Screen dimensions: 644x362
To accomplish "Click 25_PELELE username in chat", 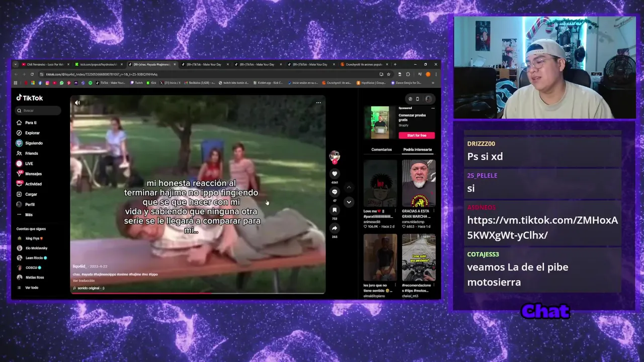I will pos(482,175).
